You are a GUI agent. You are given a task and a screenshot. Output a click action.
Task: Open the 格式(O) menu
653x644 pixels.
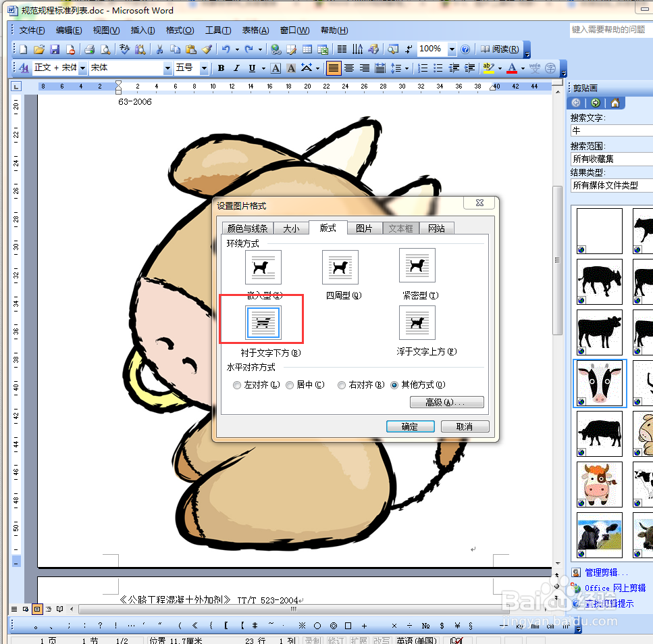tap(180, 30)
